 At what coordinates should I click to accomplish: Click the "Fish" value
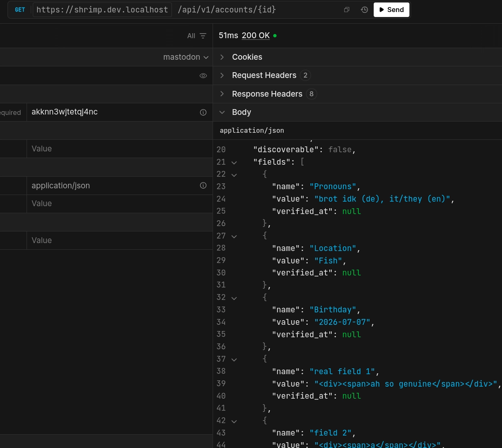point(328,261)
